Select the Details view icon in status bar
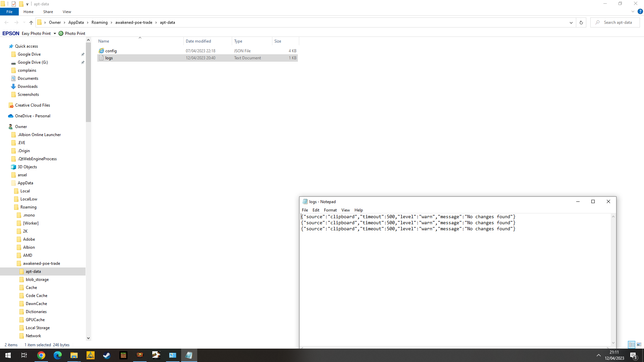Viewport: 644px width, 362px height. pos(632,345)
